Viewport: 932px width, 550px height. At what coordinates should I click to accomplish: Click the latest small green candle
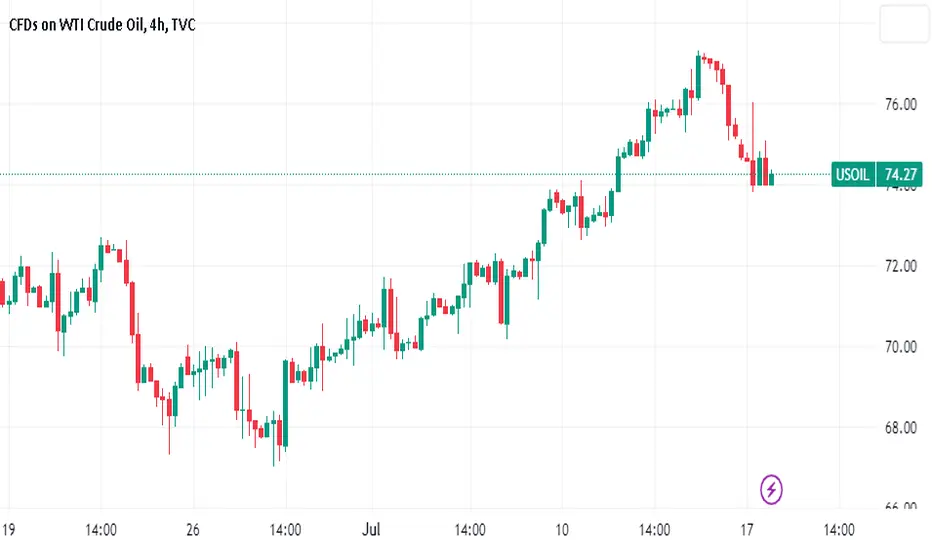pyautogui.click(x=772, y=178)
